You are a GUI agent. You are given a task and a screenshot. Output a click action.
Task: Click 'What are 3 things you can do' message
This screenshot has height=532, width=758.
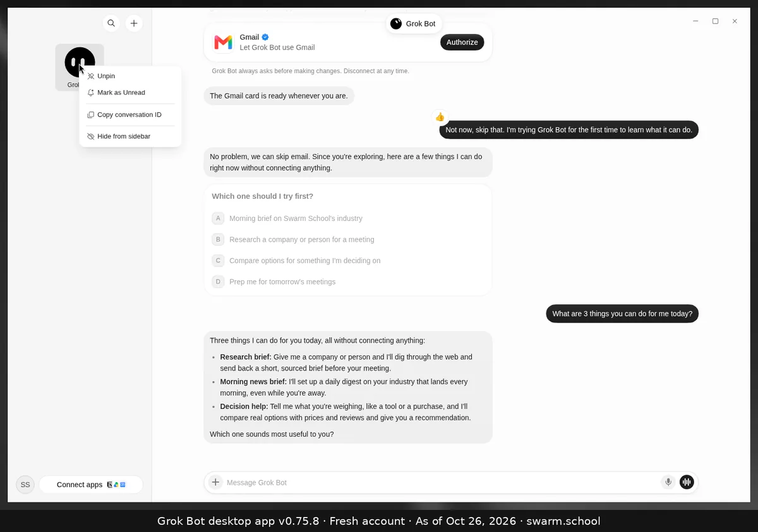622,314
